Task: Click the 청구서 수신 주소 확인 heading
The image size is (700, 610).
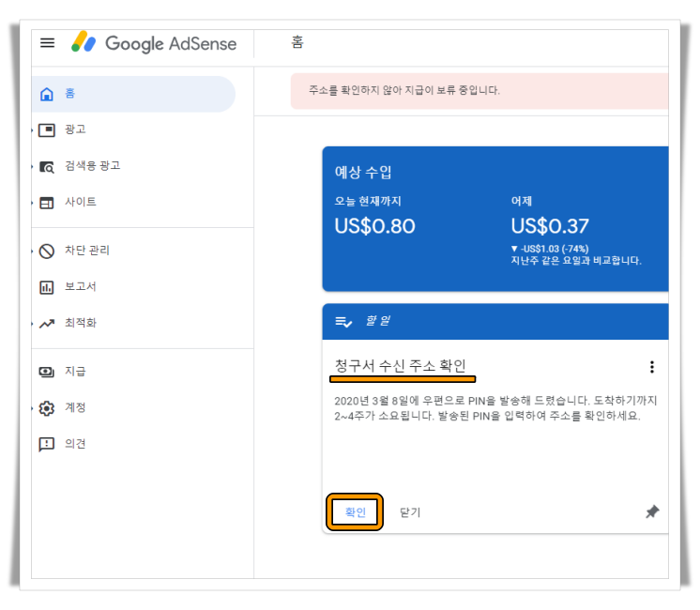Action: (401, 366)
